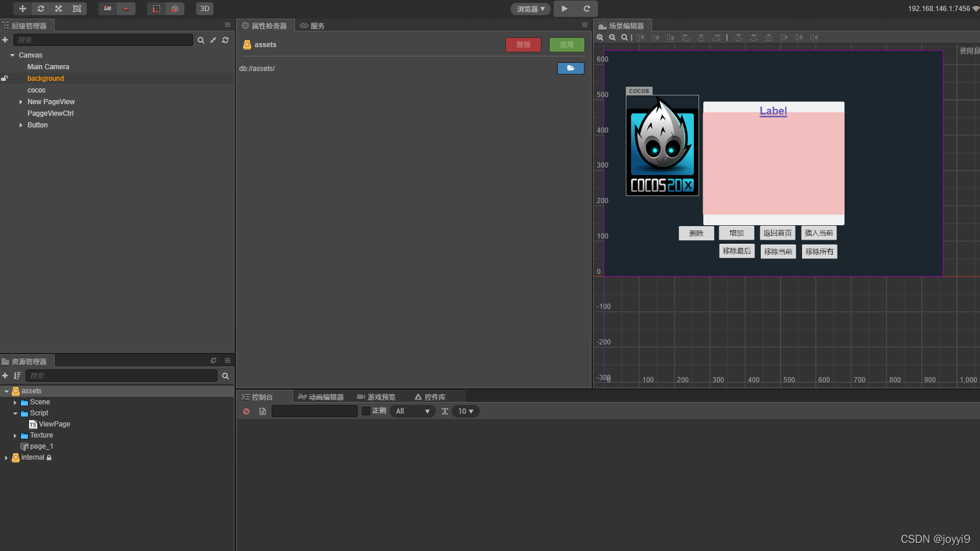The height and width of the screenshot is (551, 980).
Task: Select the cocos node
Action: pyautogui.click(x=36, y=90)
